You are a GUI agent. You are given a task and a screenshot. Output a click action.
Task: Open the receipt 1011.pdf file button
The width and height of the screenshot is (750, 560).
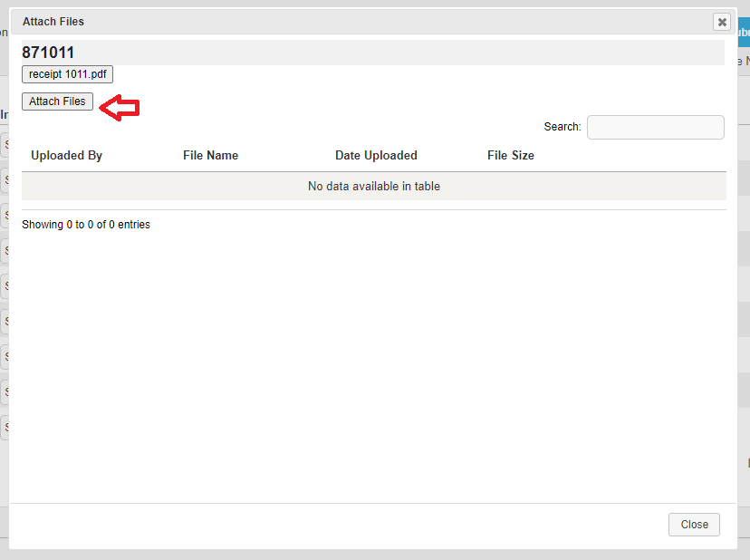click(67, 74)
